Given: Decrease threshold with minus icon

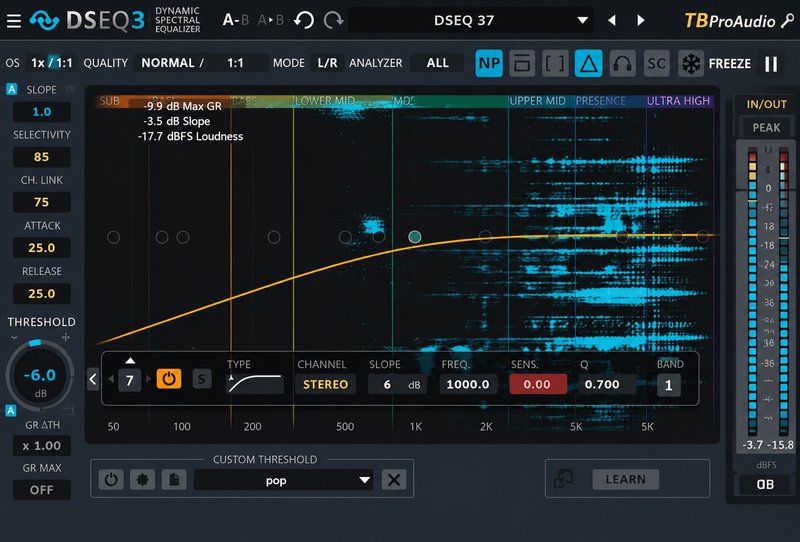Looking at the screenshot, I should [x=14, y=338].
